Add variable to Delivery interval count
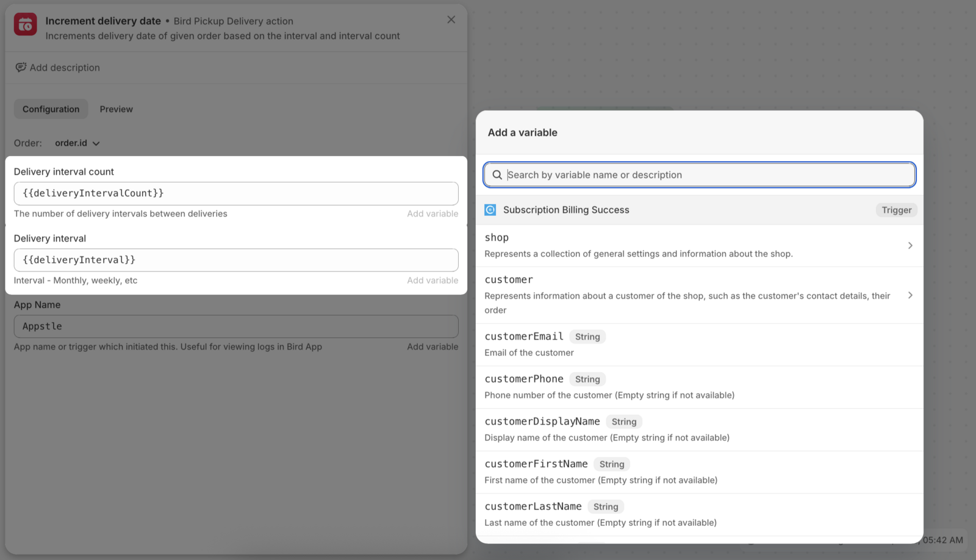This screenshot has width=976, height=560. tap(432, 214)
